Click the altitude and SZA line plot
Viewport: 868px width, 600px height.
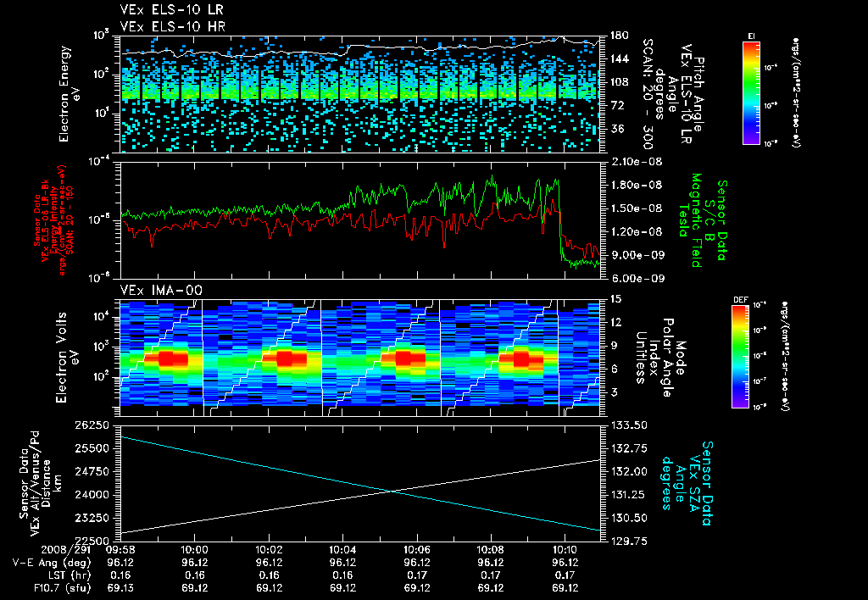(359, 483)
